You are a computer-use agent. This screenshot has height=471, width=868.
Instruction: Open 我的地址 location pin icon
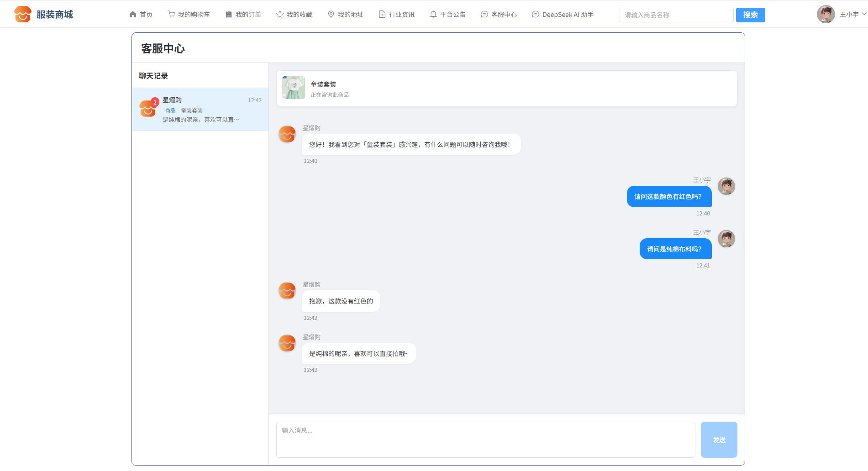tap(331, 15)
